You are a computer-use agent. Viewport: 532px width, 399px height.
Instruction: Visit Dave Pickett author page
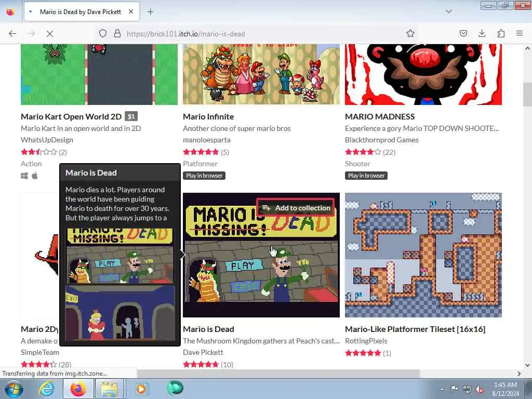click(203, 352)
